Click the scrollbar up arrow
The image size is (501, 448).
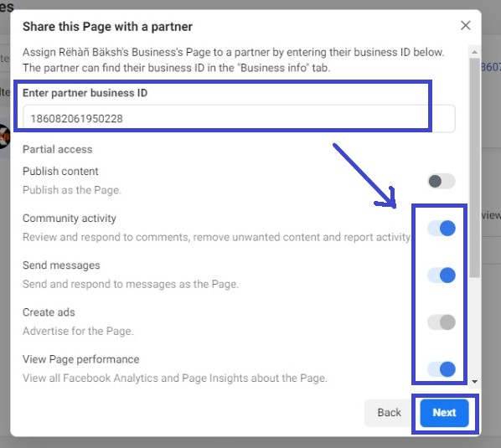pos(474,52)
